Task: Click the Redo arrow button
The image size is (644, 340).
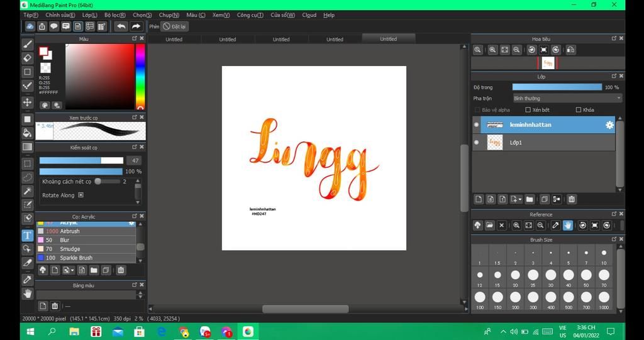Action: (x=136, y=26)
